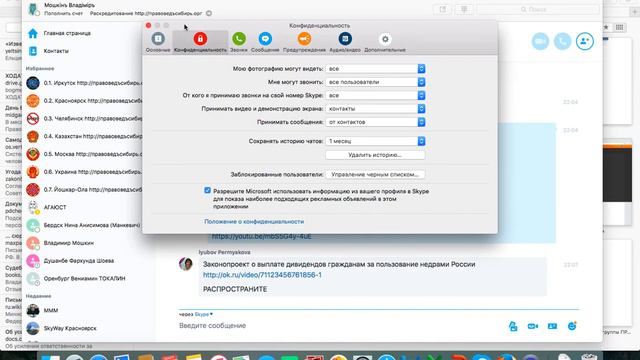Image resolution: width=640 pixels, height=360 pixels.
Task: Click 'Управление черным списком...' button
Action: pyautogui.click(x=375, y=174)
